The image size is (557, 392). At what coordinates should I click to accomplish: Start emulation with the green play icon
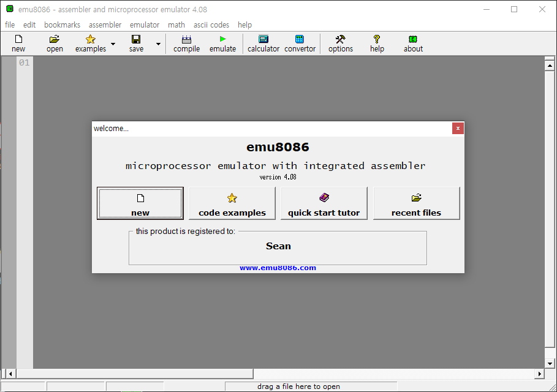[222, 39]
